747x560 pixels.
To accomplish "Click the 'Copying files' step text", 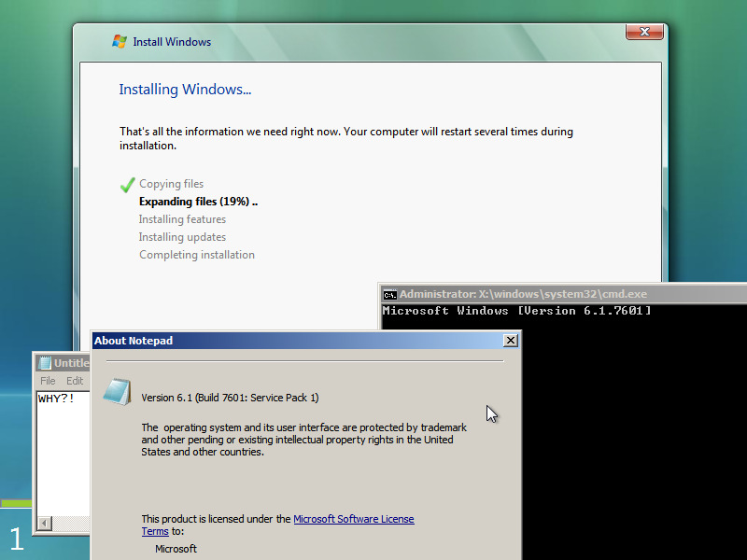I will [x=171, y=184].
